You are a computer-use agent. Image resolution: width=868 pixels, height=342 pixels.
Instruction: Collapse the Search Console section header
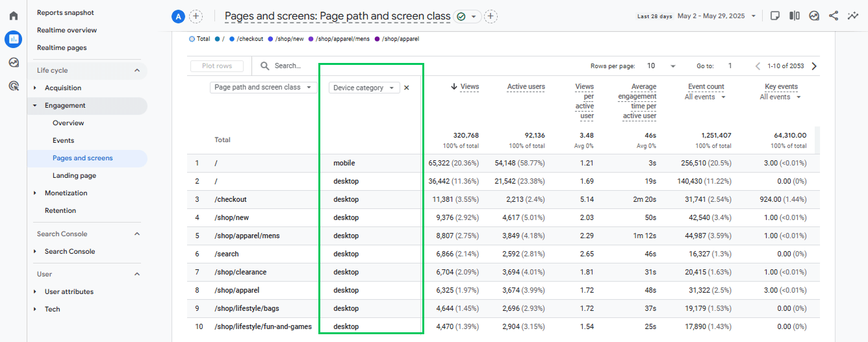(x=137, y=234)
